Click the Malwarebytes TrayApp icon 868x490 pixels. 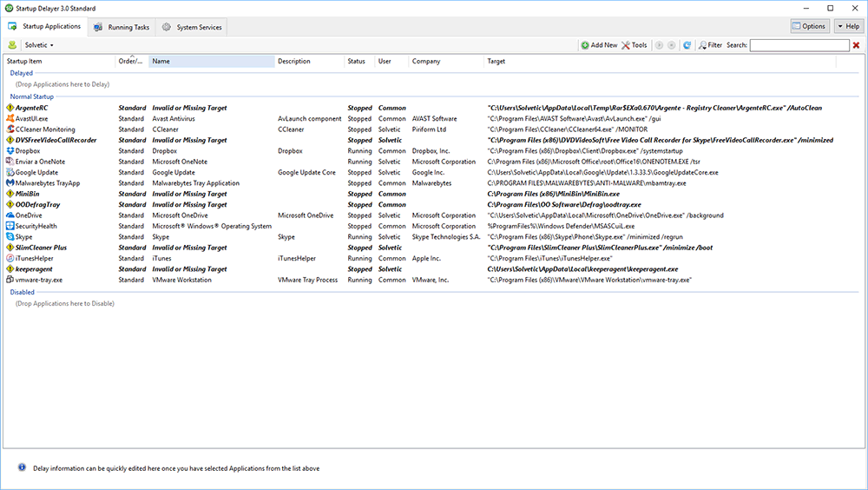[10, 183]
